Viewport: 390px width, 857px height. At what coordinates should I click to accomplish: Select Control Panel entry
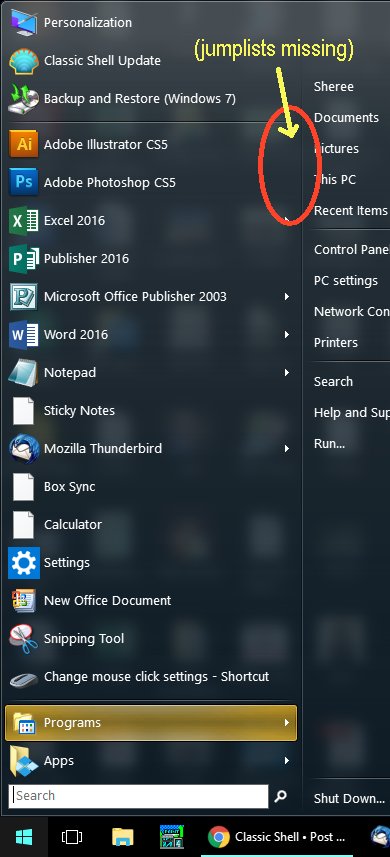(351, 250)
